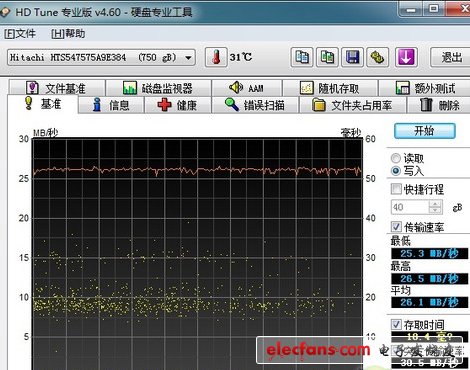Click the copy info to clipboard icon

(x=302, y=57)
